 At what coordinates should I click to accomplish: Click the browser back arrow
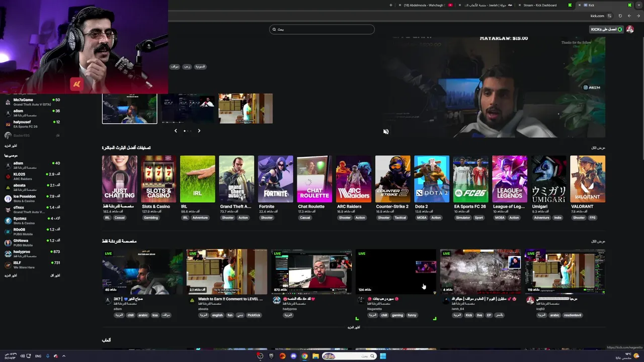coord(637,16)
